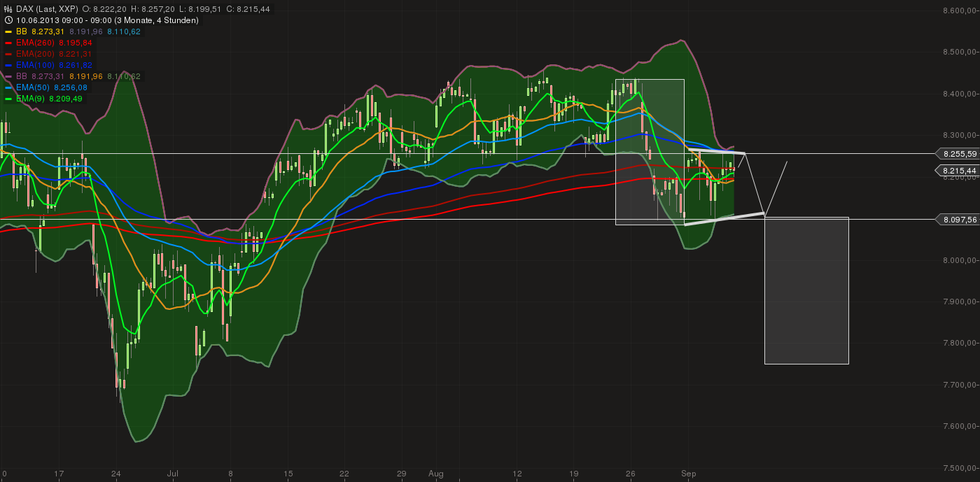Image resolution: width=980 pixels, height=482 pixels.
Task: Select the yellow BB indicator label
Action: click(x=21, y=31)
